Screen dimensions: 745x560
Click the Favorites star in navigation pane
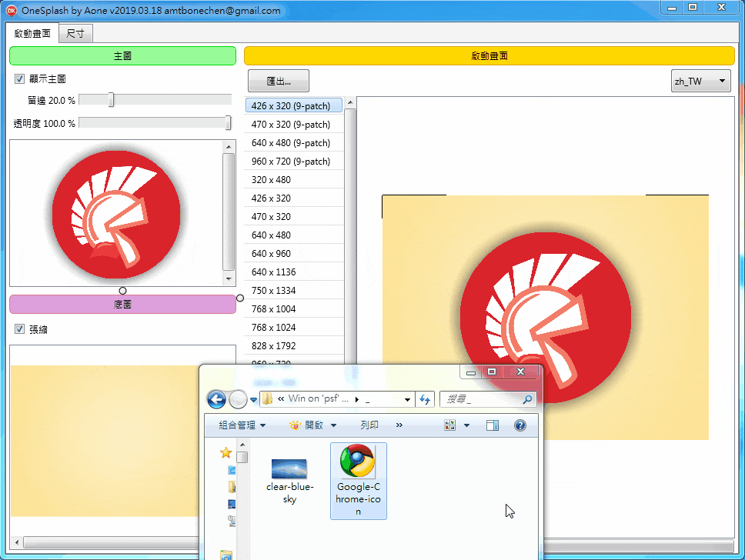226,452
